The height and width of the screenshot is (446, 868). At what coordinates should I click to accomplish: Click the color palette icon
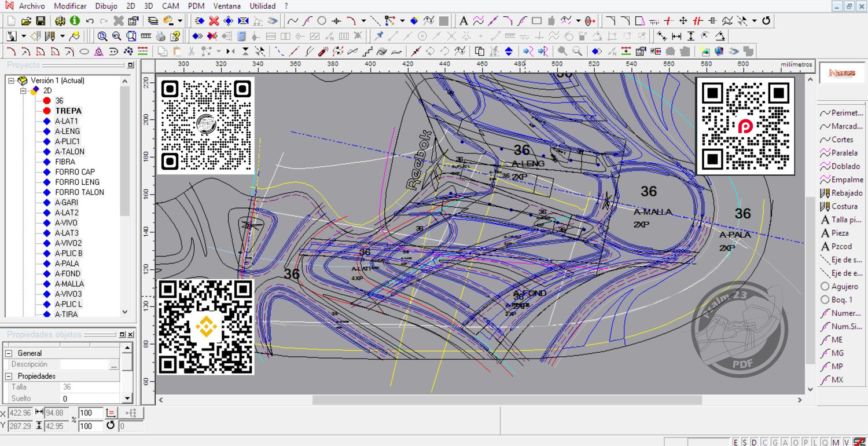(x=168, y=21)
